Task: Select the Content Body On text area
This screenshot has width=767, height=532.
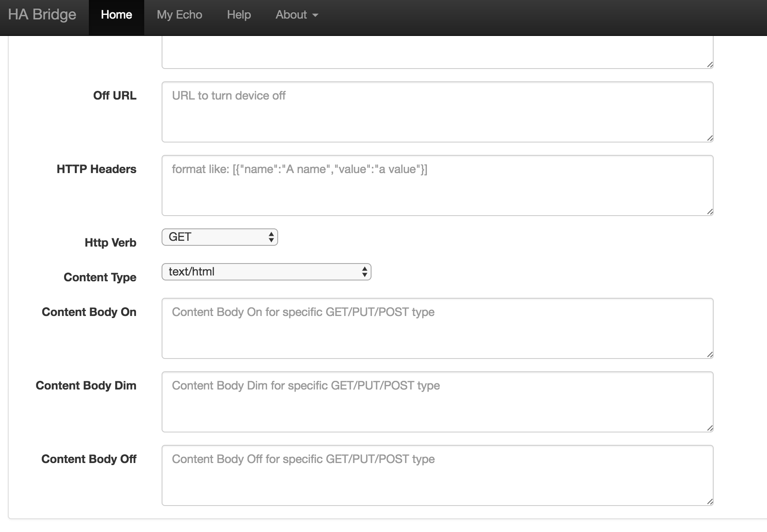Action: click(x=437, y=328)
